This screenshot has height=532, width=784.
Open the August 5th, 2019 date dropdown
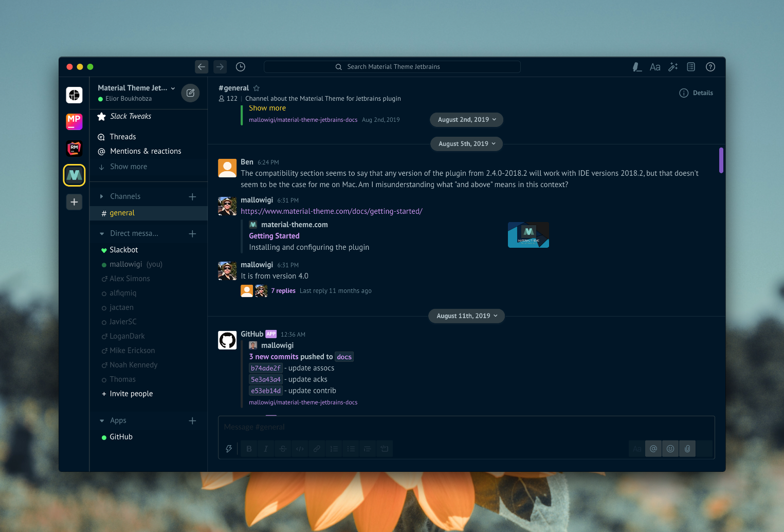(466, 144)
